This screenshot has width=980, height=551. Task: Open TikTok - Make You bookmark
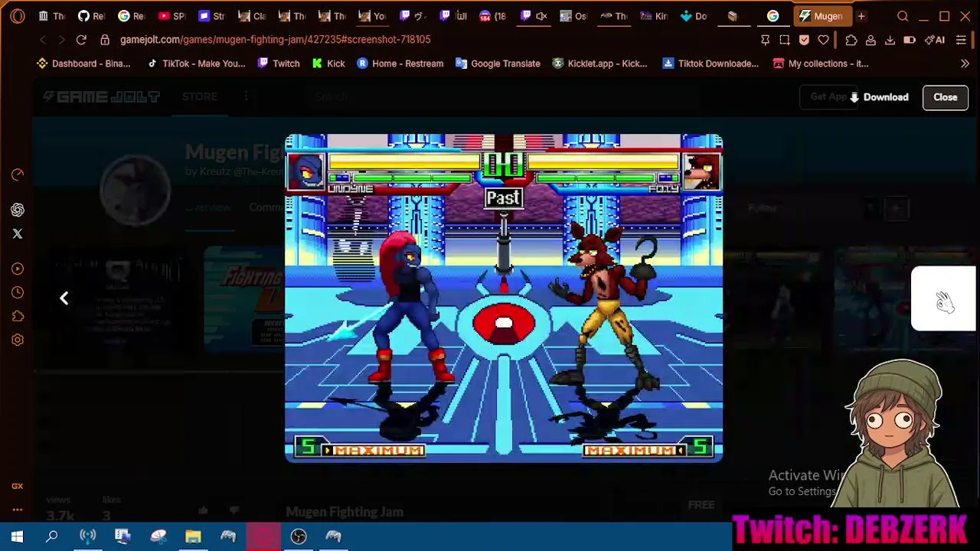coord(196,64)
